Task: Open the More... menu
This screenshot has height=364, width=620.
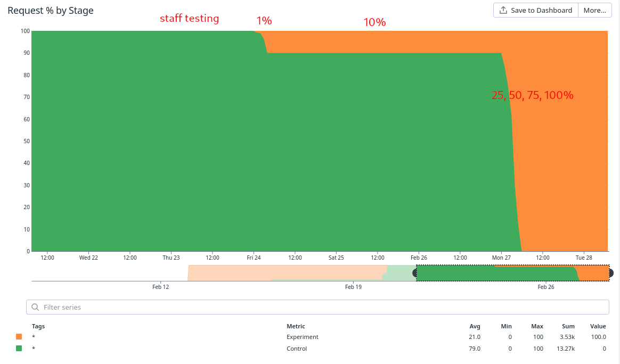Action: (594, 10)
